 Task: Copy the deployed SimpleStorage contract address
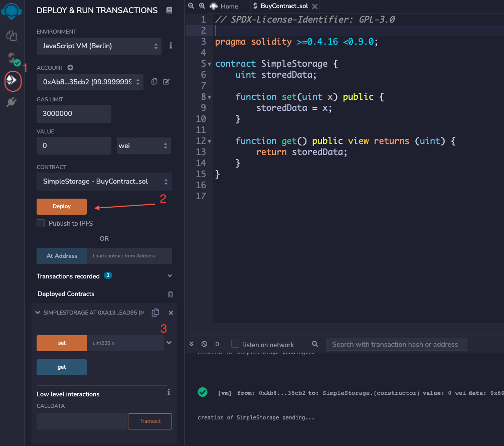[155, 313]
